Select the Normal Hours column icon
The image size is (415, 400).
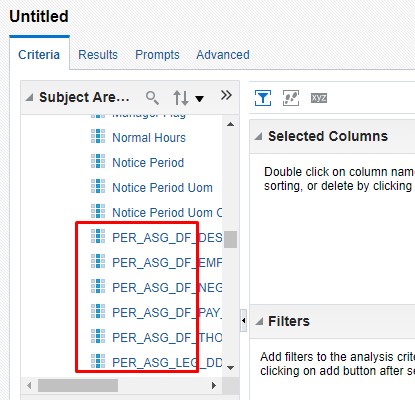pos(98,136)
